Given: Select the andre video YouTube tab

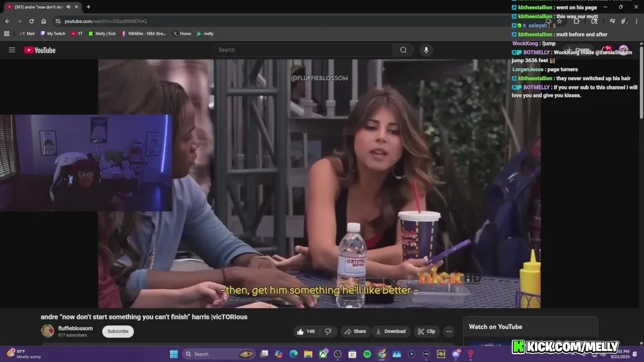Looking at the screenshot, I should pos(43,7).
